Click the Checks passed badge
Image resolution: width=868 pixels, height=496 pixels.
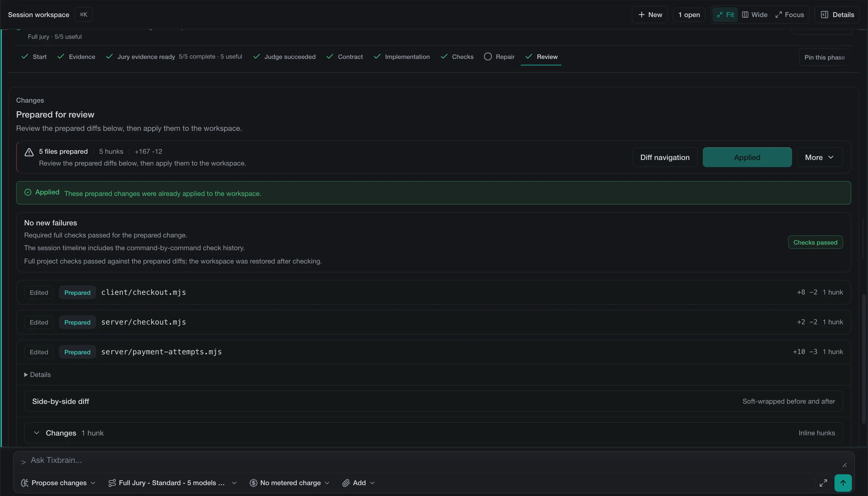tap(815, 242)
